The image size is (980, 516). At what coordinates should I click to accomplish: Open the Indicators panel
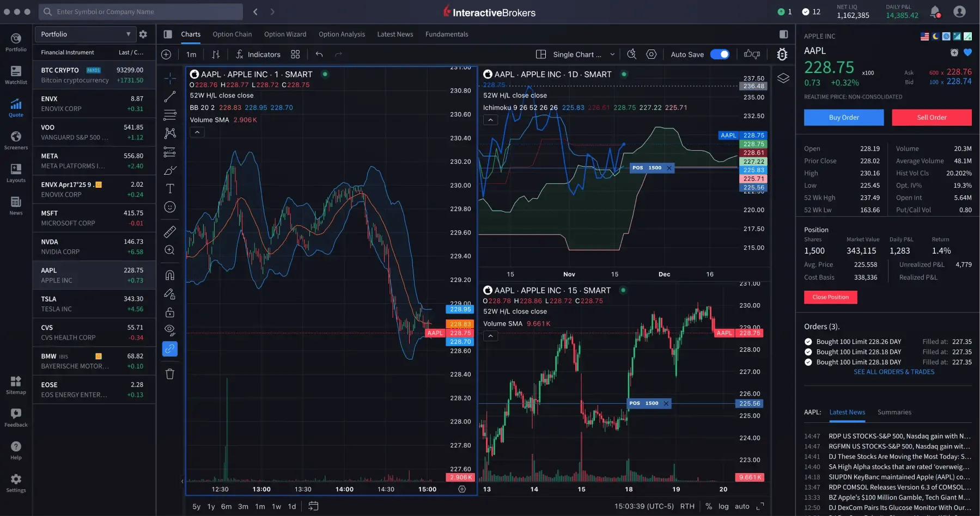point(259,54)
